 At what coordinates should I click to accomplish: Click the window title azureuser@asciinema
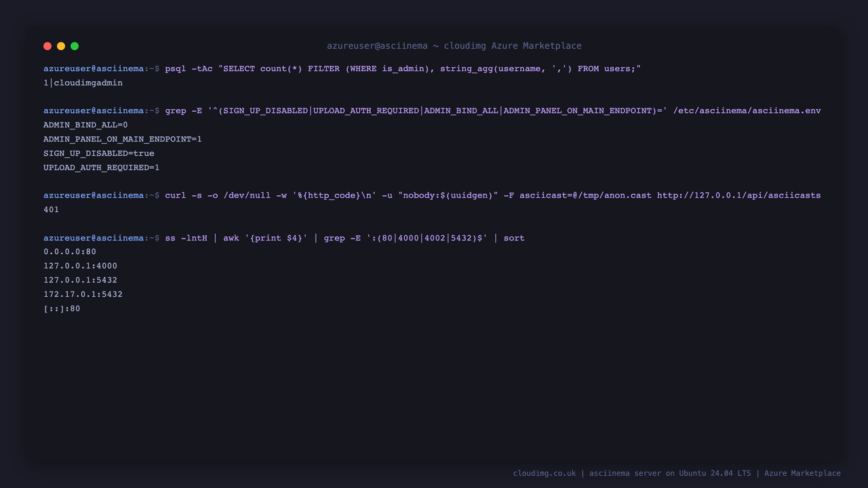454,46
